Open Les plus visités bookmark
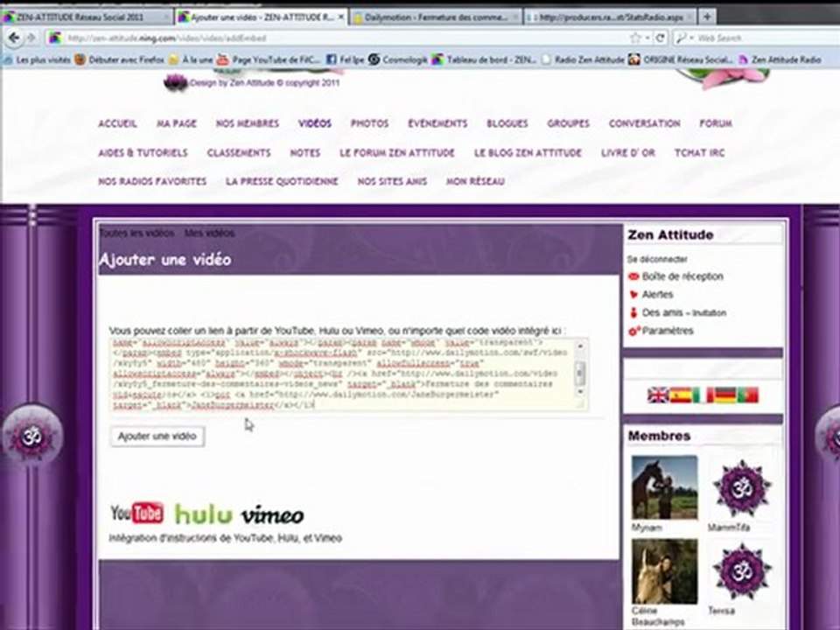The height and width of the screenshot is (630, 840). click(37, 60)
